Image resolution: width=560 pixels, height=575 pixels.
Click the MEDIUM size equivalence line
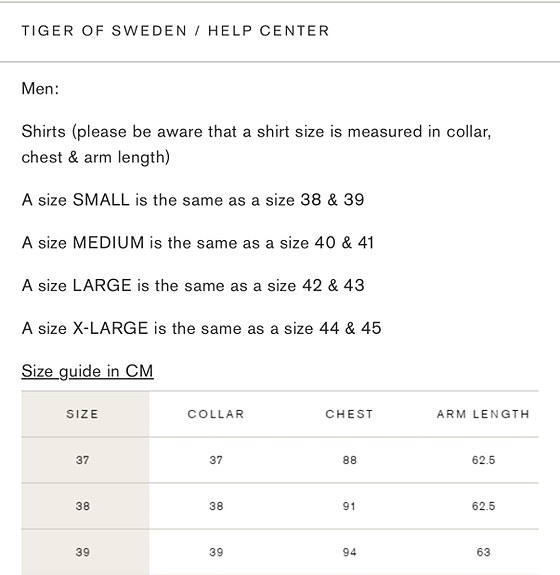[x=198, y=243]
